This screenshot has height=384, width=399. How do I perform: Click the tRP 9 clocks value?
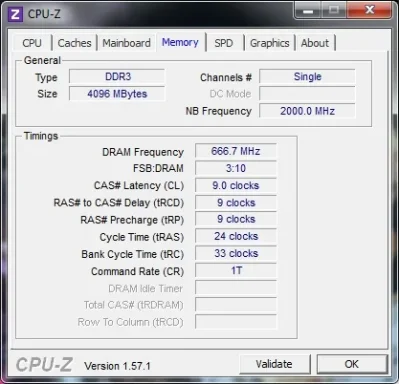(x=236, y=219)
